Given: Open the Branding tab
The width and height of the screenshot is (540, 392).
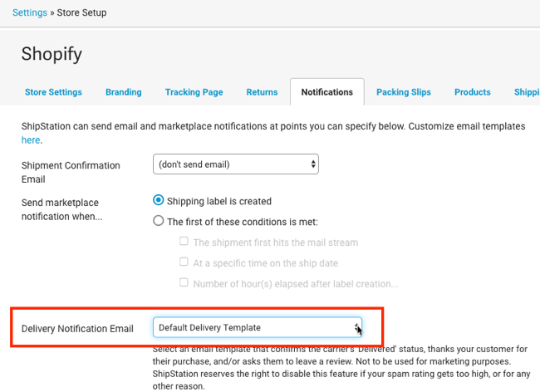Looking at the screenshot, I should (x=123, y=92).
